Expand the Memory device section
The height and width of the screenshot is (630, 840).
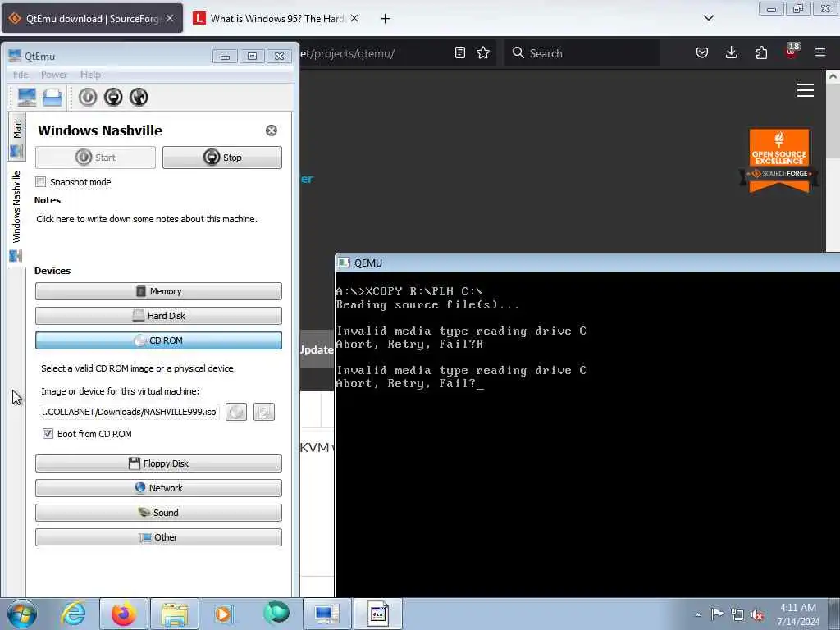158,291
